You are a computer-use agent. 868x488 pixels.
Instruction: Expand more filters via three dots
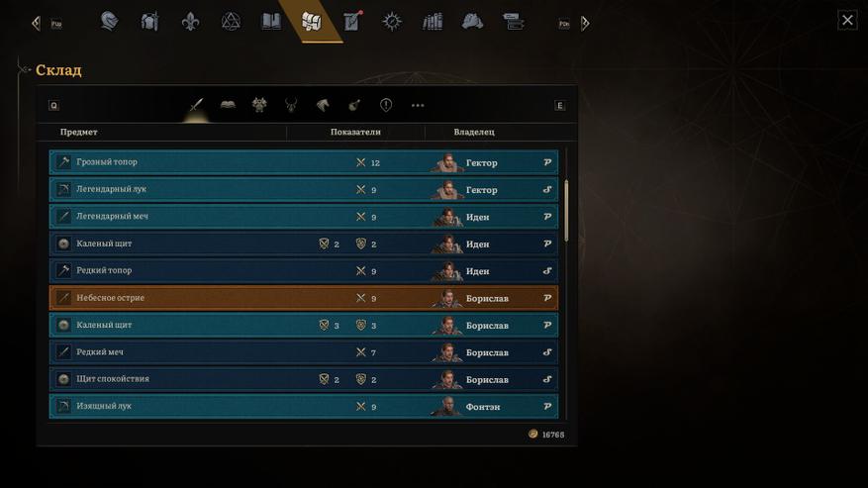(x=418, y=105)
